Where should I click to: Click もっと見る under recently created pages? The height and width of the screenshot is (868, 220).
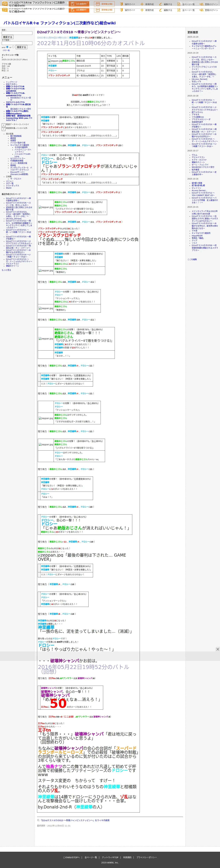(x=6, y=270)
